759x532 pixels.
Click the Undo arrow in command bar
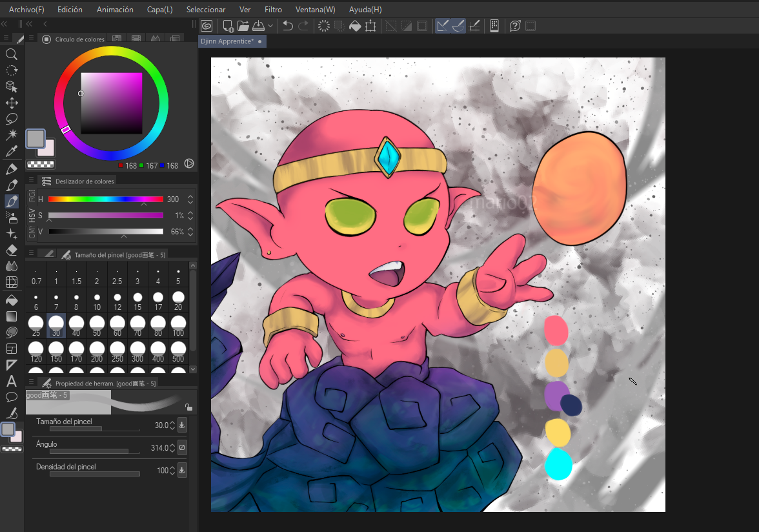[288, 26]
